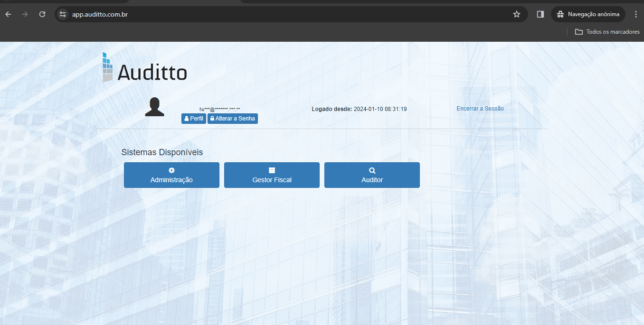The height and width of the screenshot is (325, 644).
Task: Open the browser side panel
Action: [x=540, y=14]
